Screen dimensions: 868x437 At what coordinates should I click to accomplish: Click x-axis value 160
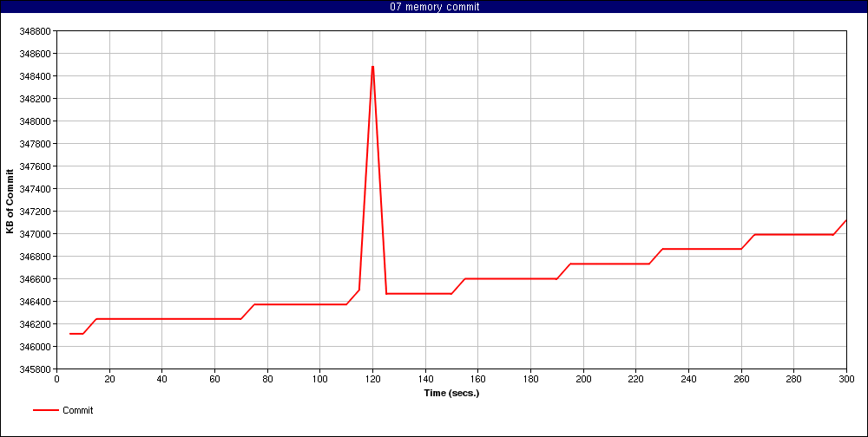coord(477,379)
